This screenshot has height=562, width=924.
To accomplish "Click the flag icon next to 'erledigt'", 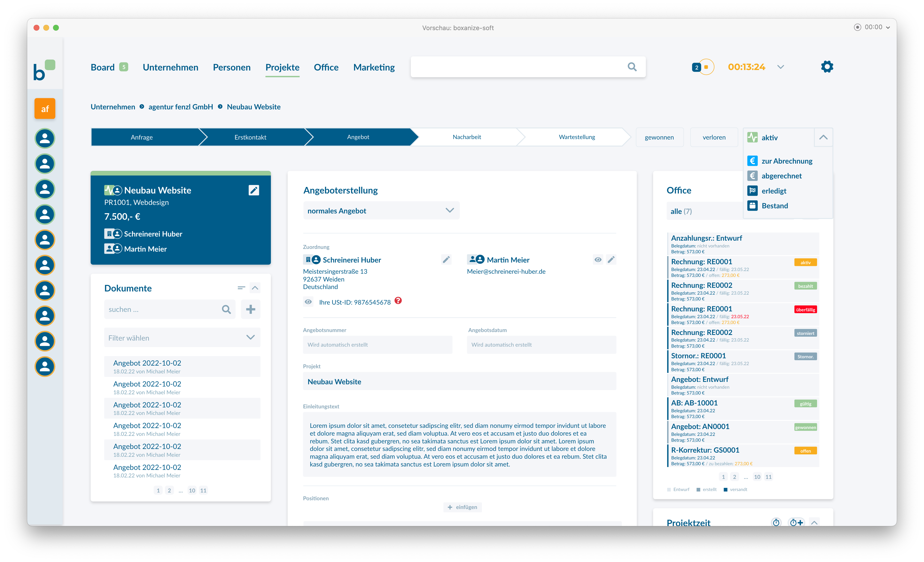I will (752, 191).
